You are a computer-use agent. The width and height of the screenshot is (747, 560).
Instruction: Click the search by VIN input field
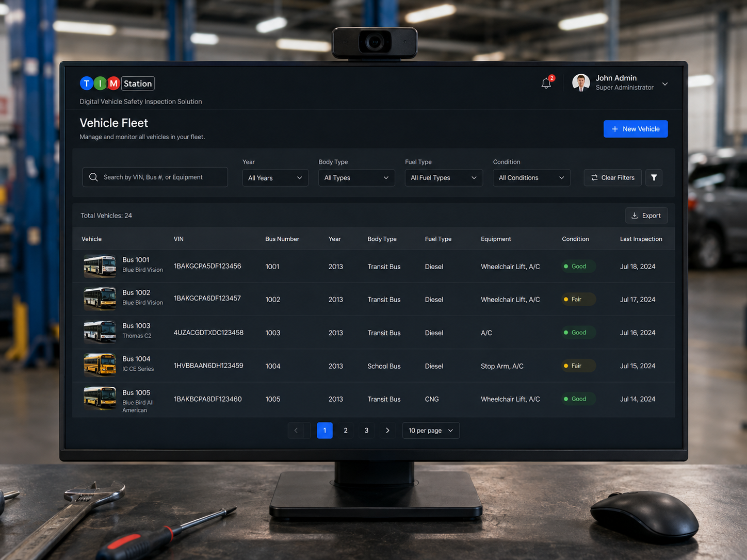coord(155,177)
